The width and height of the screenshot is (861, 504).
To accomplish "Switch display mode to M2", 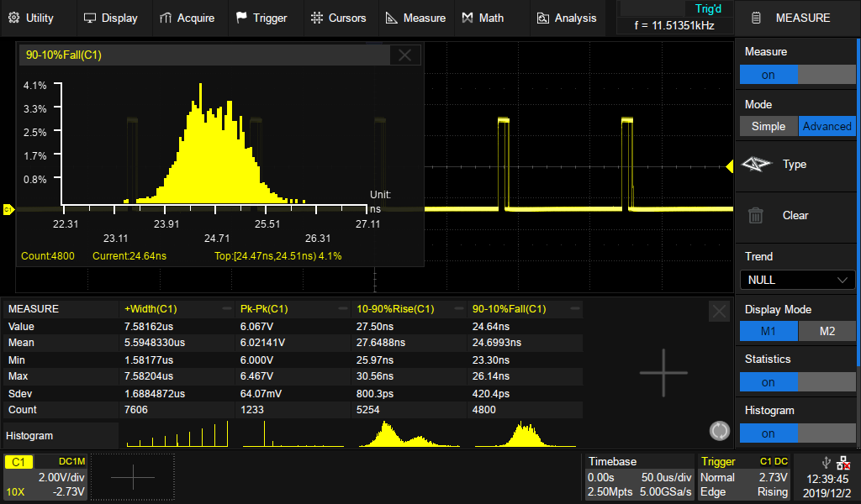I will pyautogui.click(x=827, y=331).
